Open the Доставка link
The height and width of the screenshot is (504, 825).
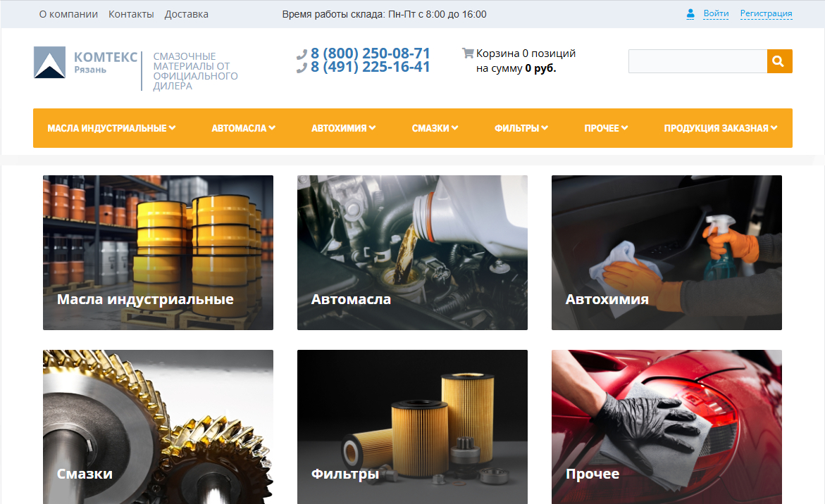click(x=186, y=14)
